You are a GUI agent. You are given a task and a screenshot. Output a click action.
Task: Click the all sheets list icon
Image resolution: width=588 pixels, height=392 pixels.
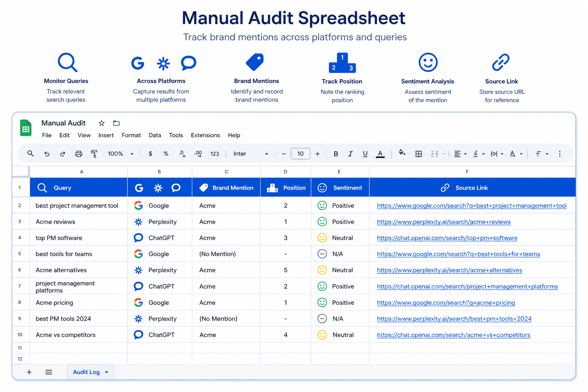point(49,372)
